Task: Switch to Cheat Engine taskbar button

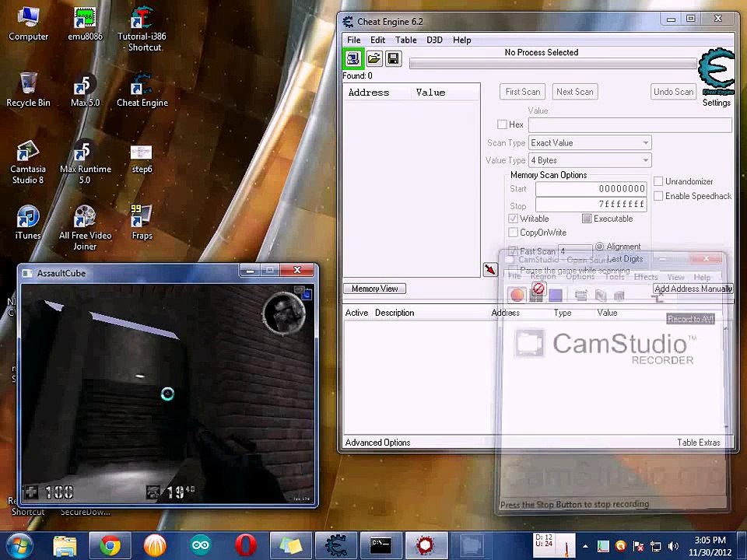Action: (x=335, y=546)
